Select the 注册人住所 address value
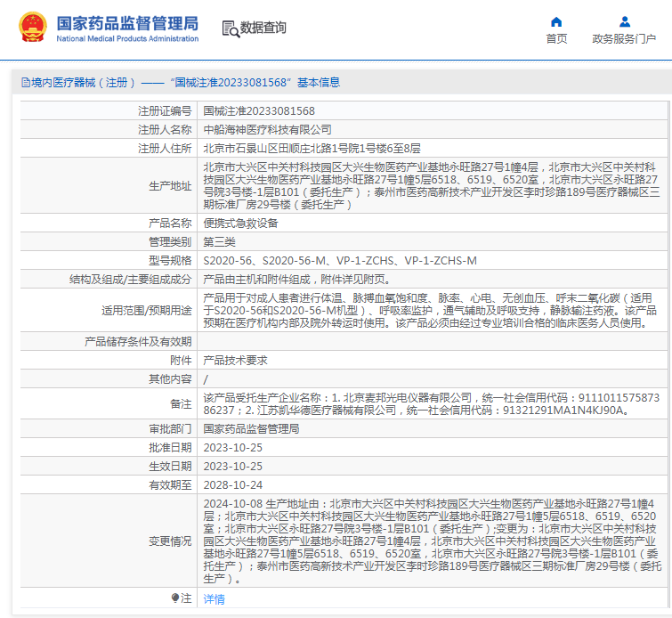Image resolution: width=672 pixels, height=618 pixels. coord(312,149)
